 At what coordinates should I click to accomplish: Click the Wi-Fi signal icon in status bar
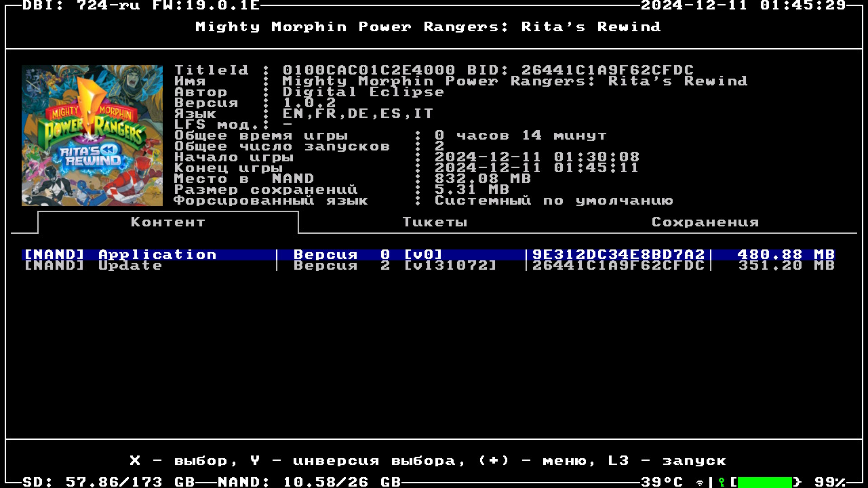coord(700,482)
